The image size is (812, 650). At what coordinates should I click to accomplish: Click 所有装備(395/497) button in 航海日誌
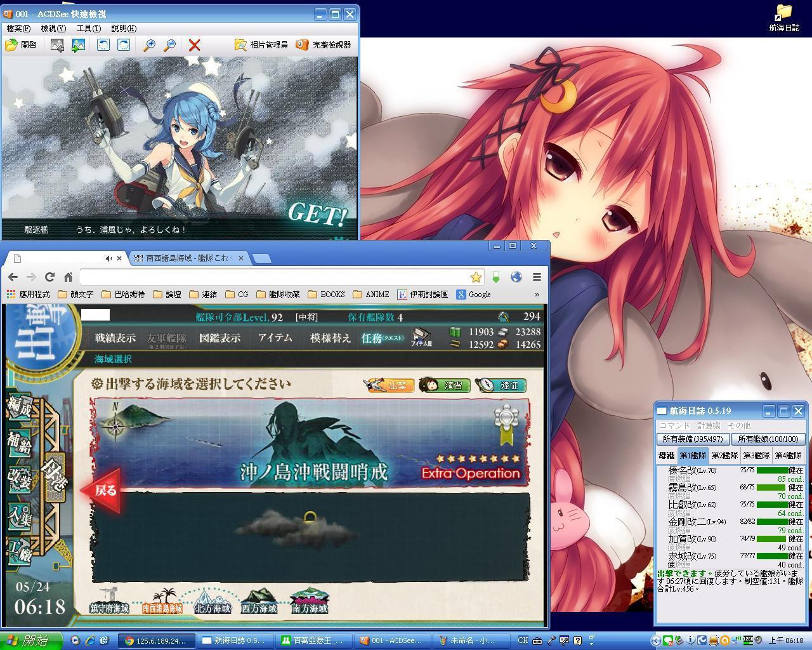693,439
